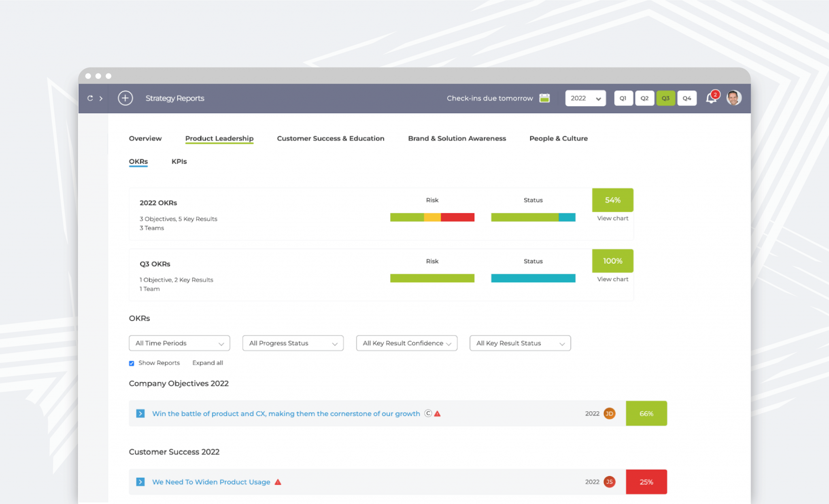Click red warning triangle beside Widen Product Usage
Screen dimensions: 829x504
click(278, 482)
